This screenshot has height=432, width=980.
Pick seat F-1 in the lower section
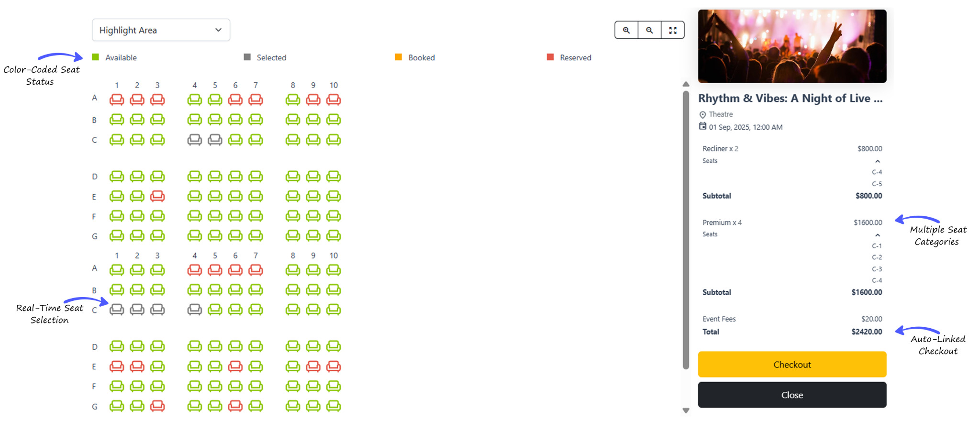pyautogui.click(x=117, y=386)
